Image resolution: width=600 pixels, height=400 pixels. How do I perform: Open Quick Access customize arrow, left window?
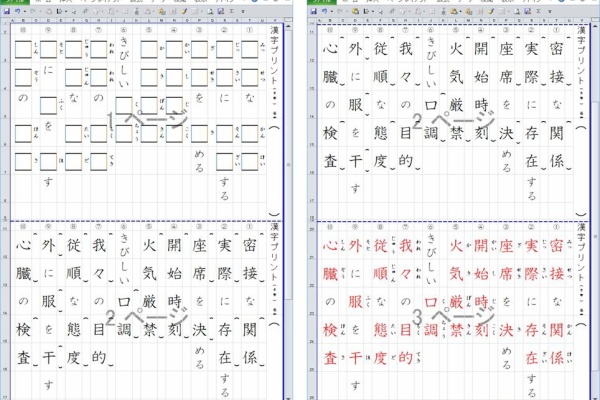[x=243, y=11]
